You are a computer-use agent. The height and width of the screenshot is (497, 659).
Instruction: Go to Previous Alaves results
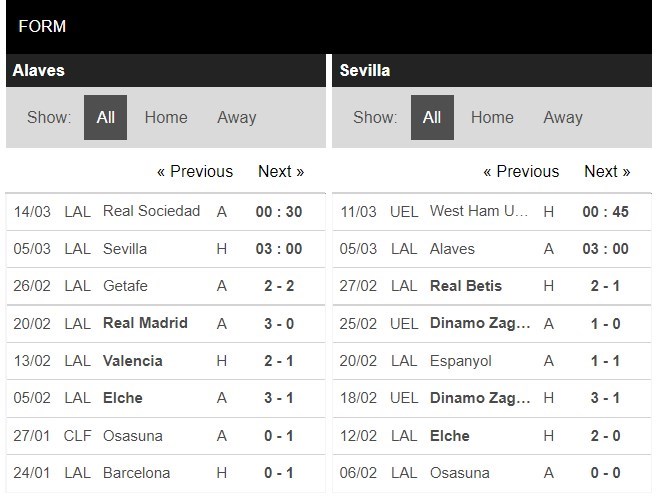coord(195,171)
